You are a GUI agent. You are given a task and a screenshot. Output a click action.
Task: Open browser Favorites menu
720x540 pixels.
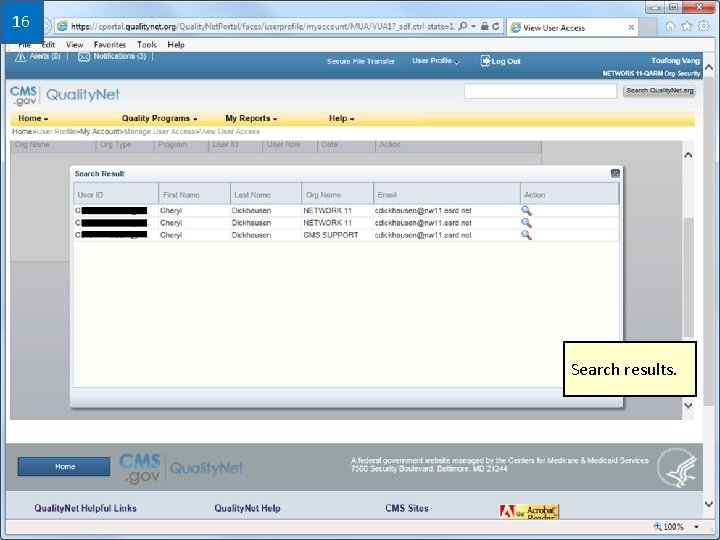click(110, 45)
